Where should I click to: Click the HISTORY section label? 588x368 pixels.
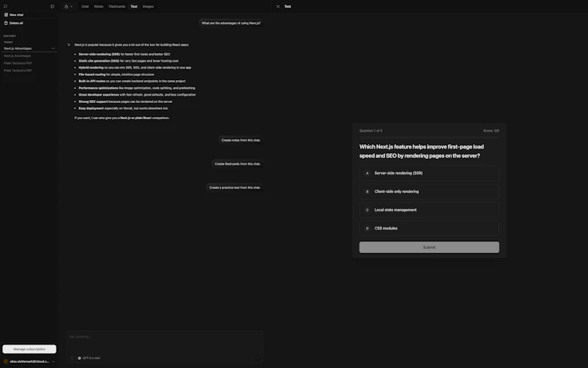pos(10,36)
